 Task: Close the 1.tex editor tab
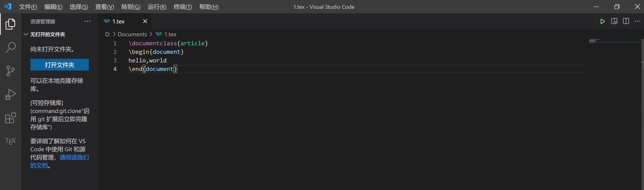click(x=145, y=21)
